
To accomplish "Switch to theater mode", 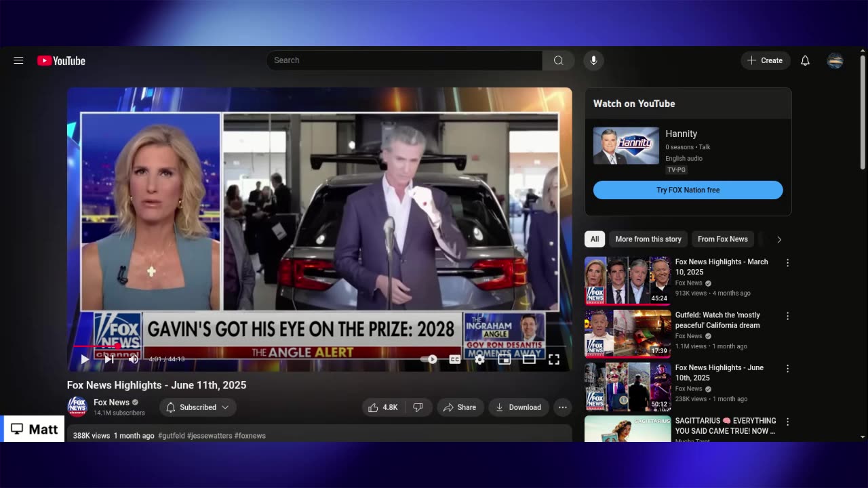I will tap(529, 359).
